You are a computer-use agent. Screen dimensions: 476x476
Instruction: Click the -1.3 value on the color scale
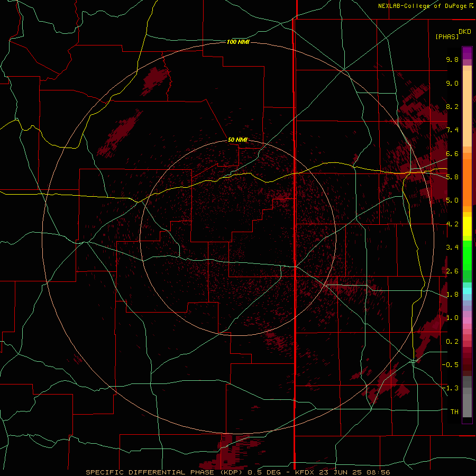(x=450, y=388)
